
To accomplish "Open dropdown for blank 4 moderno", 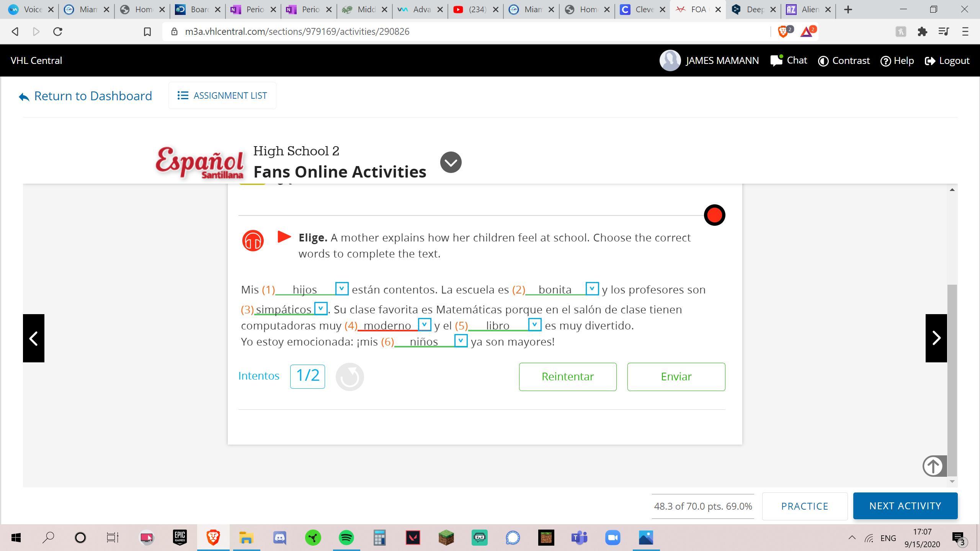I will (424, 324).
